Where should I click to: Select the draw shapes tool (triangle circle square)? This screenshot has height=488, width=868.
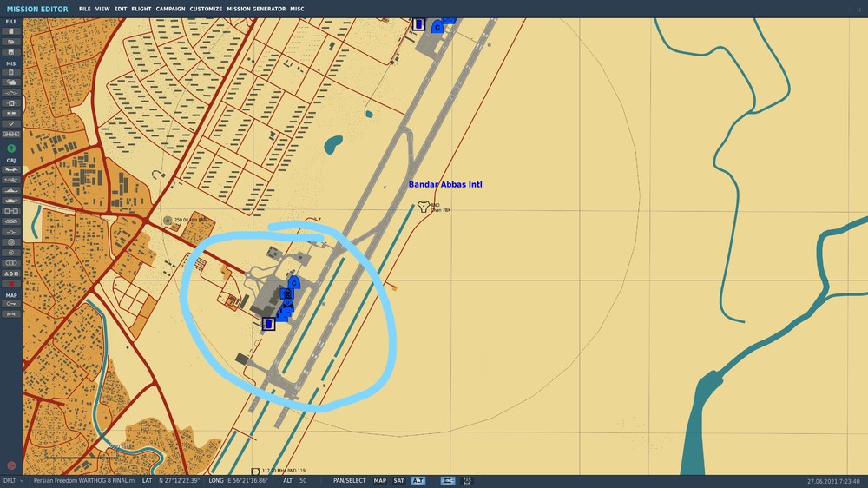(x=11, y=273)
